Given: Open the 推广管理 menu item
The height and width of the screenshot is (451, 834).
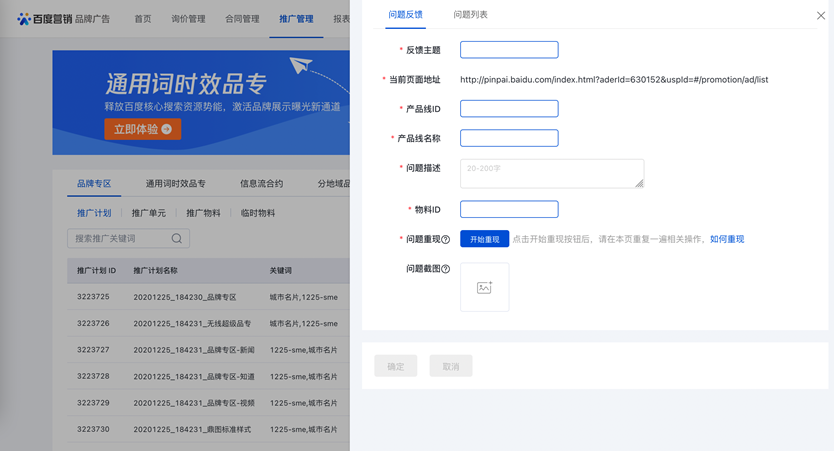Looking at the screenshot, I should pyautogui.click(x=296, y=19).
